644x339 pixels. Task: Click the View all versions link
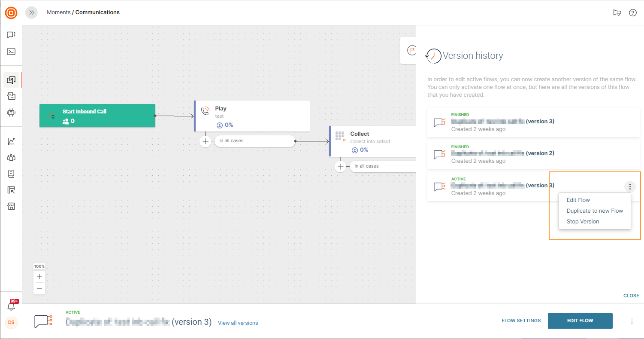238,323
